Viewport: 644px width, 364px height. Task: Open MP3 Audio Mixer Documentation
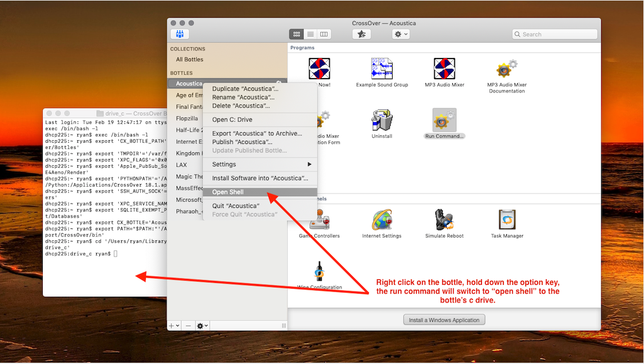[x=506, y=69]
